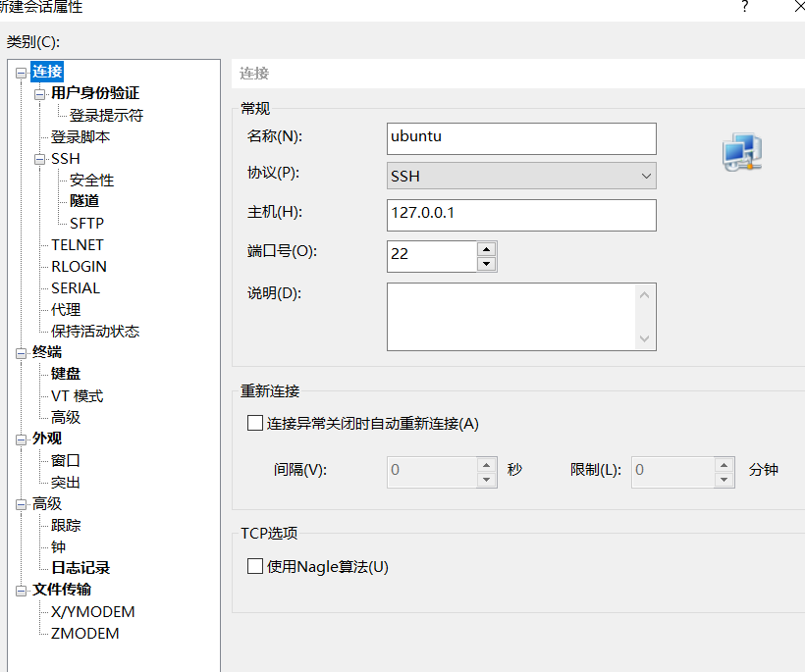805x672 pixels.
Task: Select SERIAL tree item
Action: pos(76,287)
